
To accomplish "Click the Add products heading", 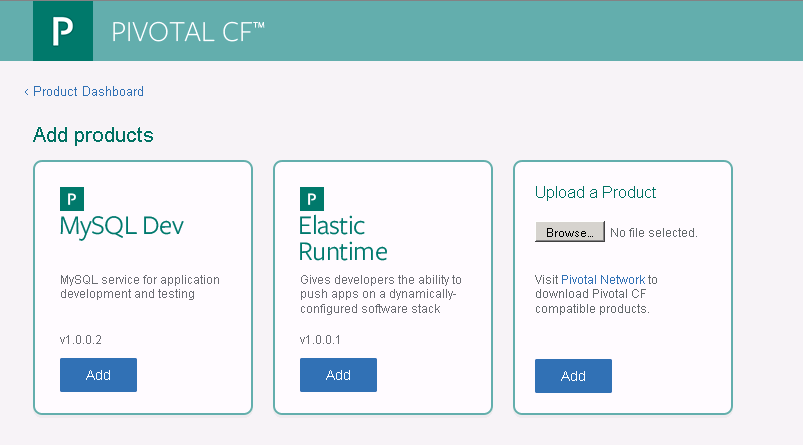I will pyautogui.click(x=93, y=134).
